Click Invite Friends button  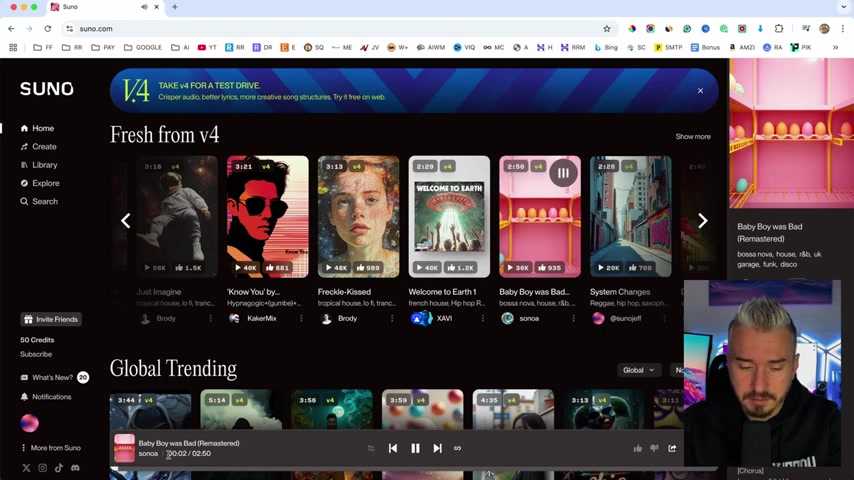pyautogui.click(x=51, y=319)
